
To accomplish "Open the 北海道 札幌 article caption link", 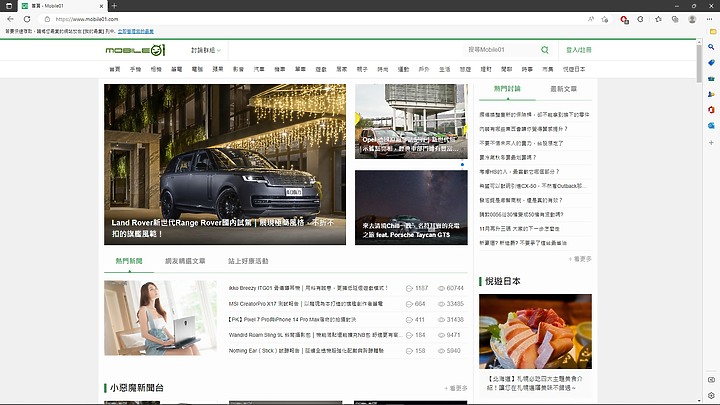I will click(x=535, y=383).
